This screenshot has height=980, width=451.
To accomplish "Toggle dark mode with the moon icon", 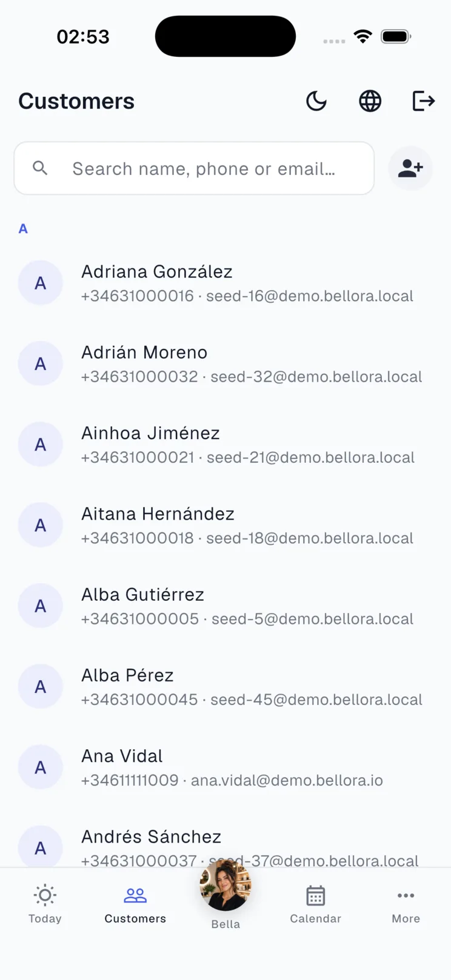I will pyautogui.click(x=316, y=101).
